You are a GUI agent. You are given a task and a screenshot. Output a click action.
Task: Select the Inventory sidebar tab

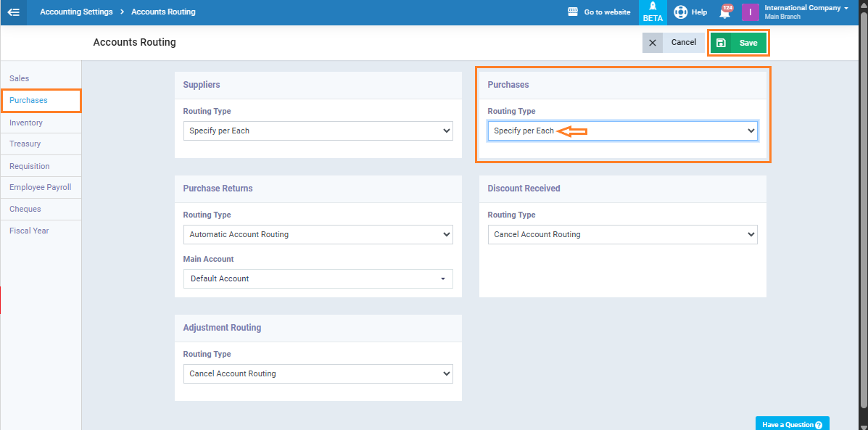click(26, 123)
